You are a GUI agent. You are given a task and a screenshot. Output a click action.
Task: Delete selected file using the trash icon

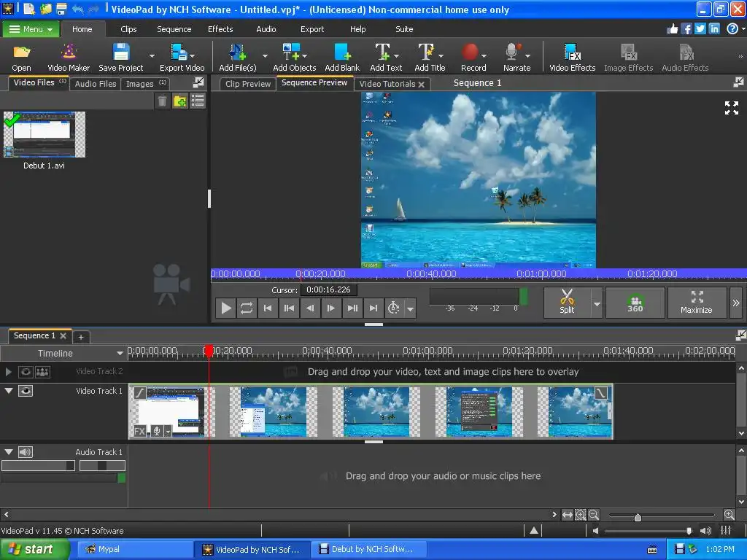[162, 101]
